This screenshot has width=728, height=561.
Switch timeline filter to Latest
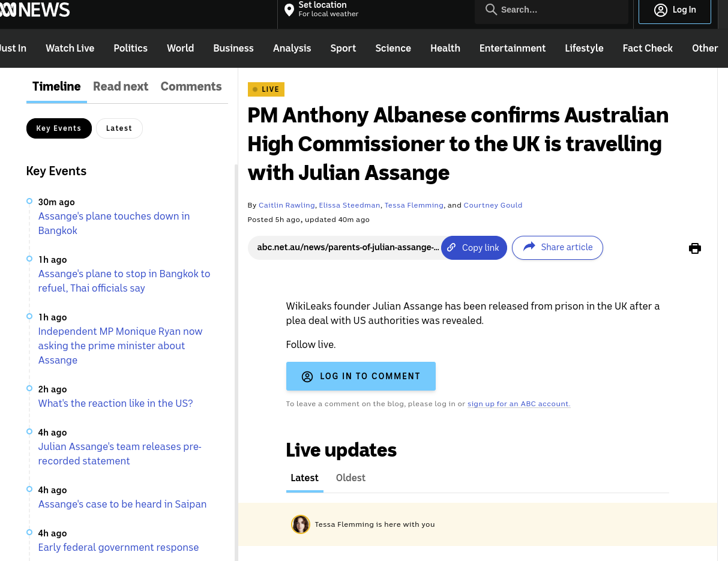(x=119, y=128)
